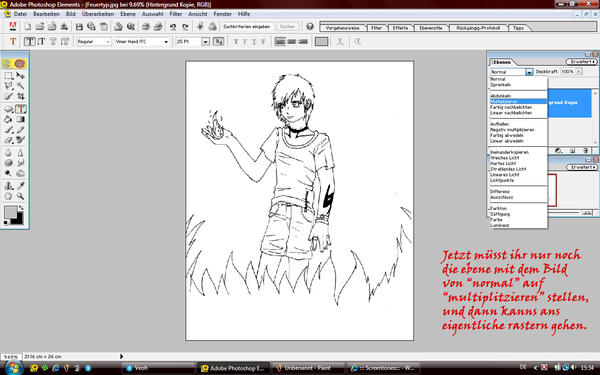Choose Weiches Licht blend mode
Viewport: 600px width, 375px height.
coord(518,158)
